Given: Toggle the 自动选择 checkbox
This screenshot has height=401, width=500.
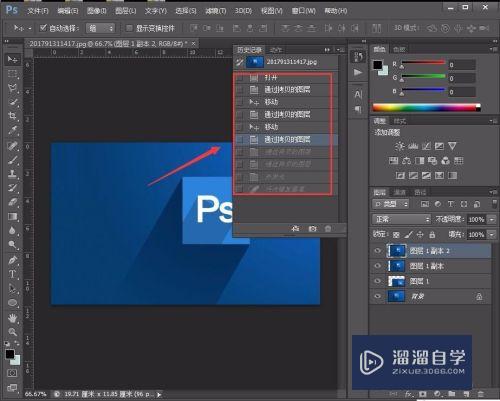Looking at the screenshot, I should click(x=43, y=28).
